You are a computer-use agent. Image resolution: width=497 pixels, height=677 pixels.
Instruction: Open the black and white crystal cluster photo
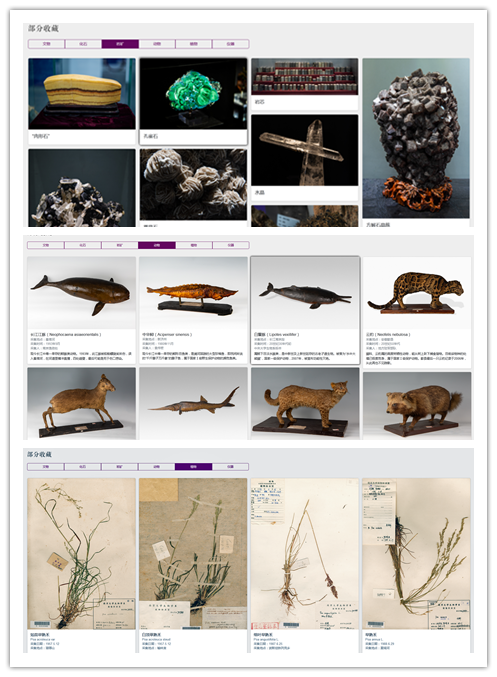[82, 188]
